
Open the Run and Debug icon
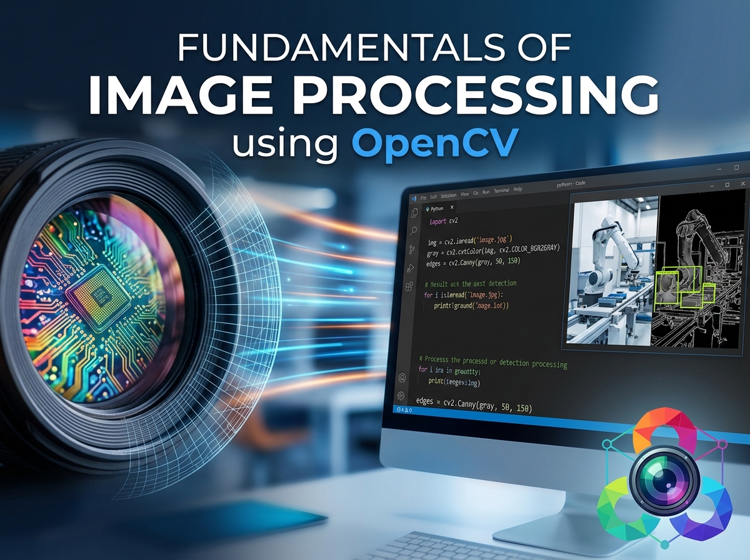tap(411, 268)
